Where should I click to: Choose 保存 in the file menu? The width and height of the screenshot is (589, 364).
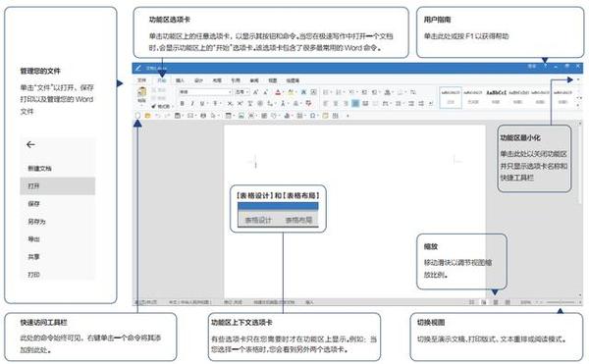[58, 204]
